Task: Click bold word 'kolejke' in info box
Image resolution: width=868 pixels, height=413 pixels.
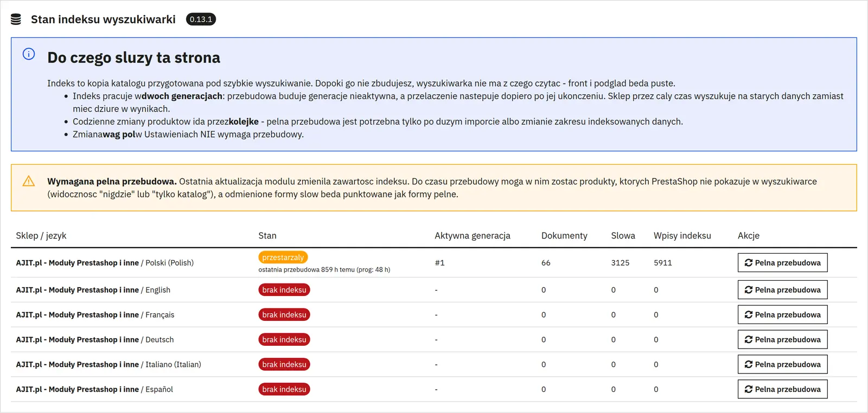Action: pos(244,122)
